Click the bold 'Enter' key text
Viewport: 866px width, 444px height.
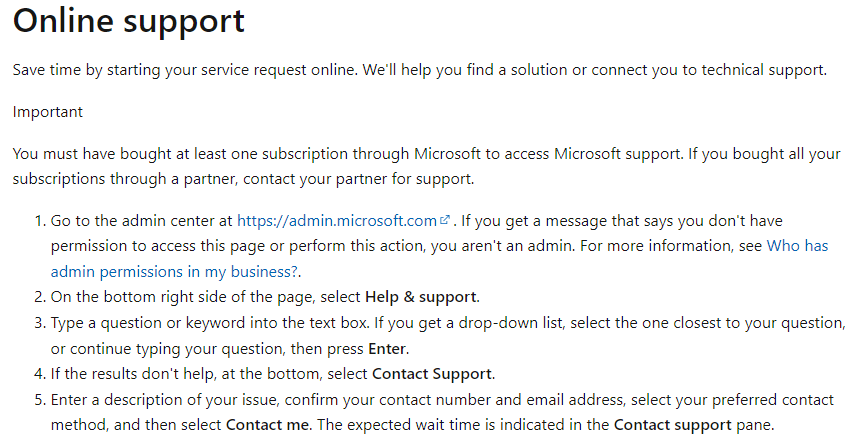pos(387,349)
